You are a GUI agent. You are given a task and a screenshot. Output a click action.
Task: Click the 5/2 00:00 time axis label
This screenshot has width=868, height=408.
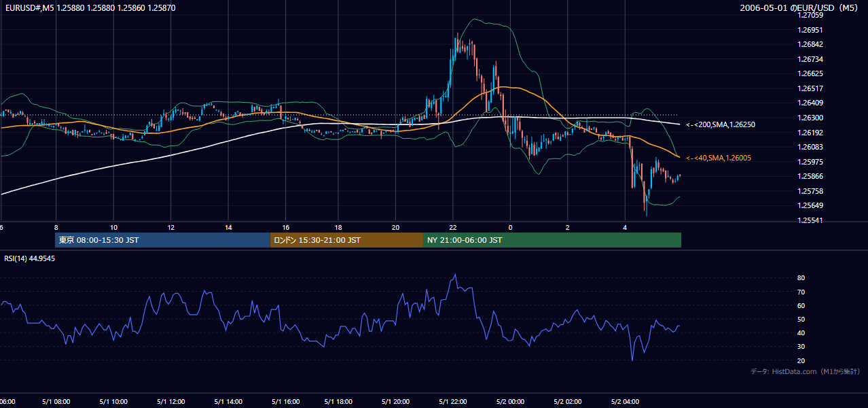(511, 402)
